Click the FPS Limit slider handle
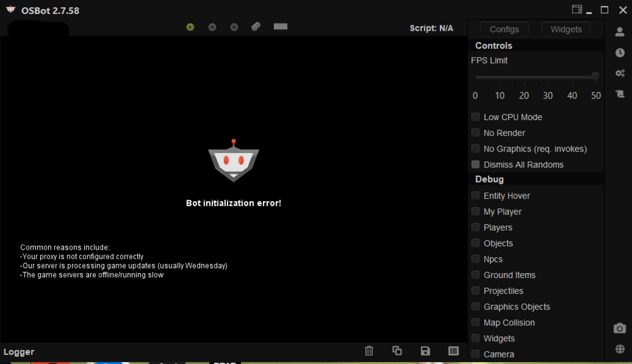The image size is (632, 364). point(595,76)
